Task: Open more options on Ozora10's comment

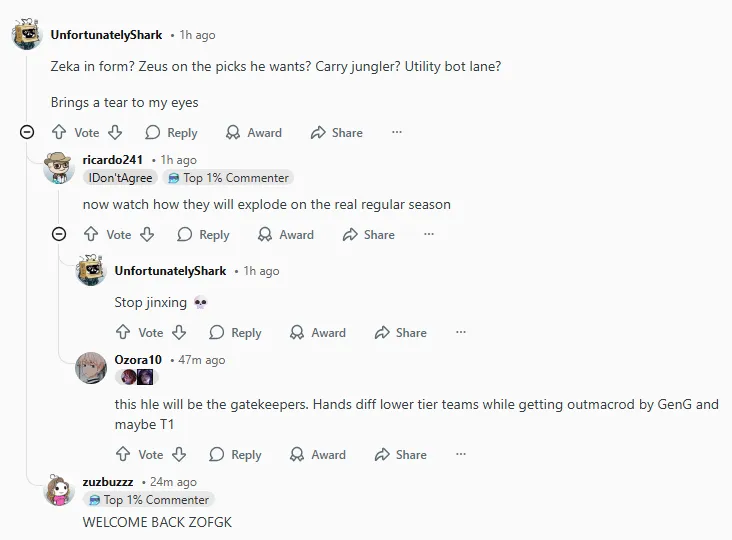Action: point(461,454)
